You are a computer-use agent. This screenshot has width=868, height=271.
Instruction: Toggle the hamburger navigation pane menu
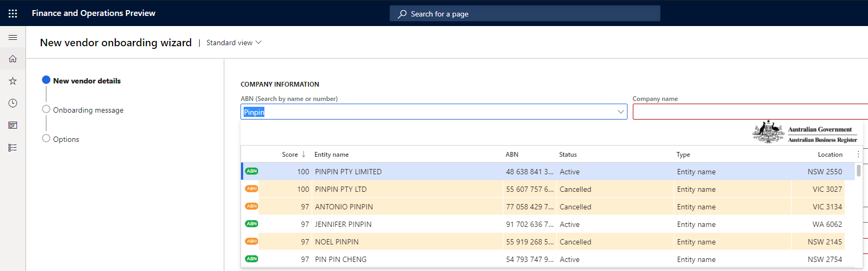coord(13,38)
